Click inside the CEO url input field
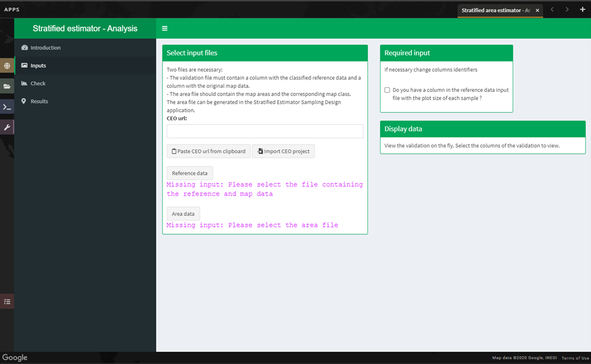This screenshot has width=591, height=364. 264,131
